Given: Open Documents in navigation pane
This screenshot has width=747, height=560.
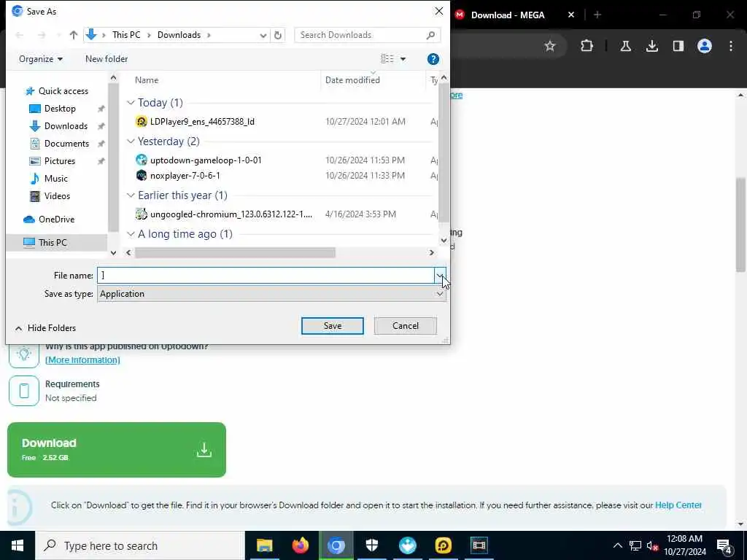Looking at the screenshot, I should 66,144.
